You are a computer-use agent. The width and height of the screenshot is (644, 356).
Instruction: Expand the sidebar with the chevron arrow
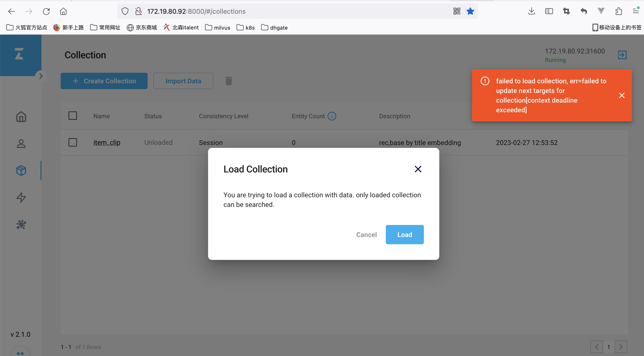tap(41, 76)
